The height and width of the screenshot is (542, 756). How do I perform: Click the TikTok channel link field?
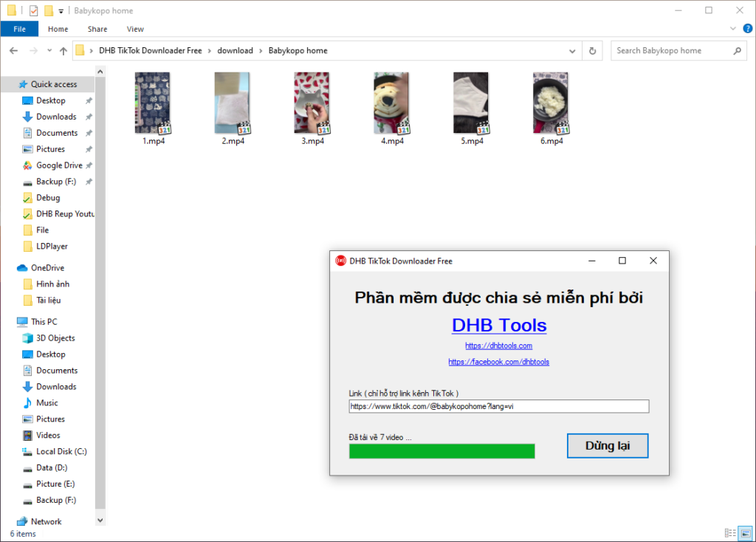point(499,406)
